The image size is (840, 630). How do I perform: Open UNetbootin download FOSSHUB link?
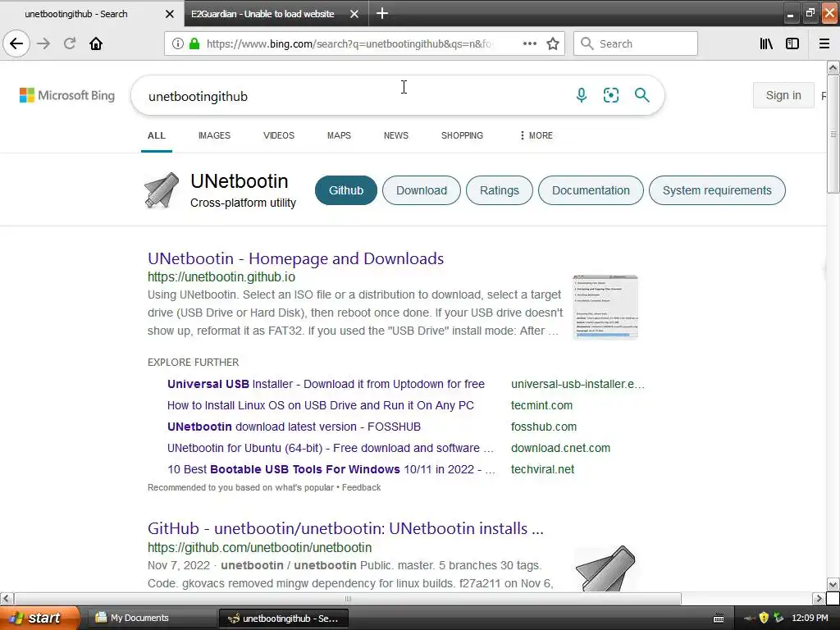point(294,427)
